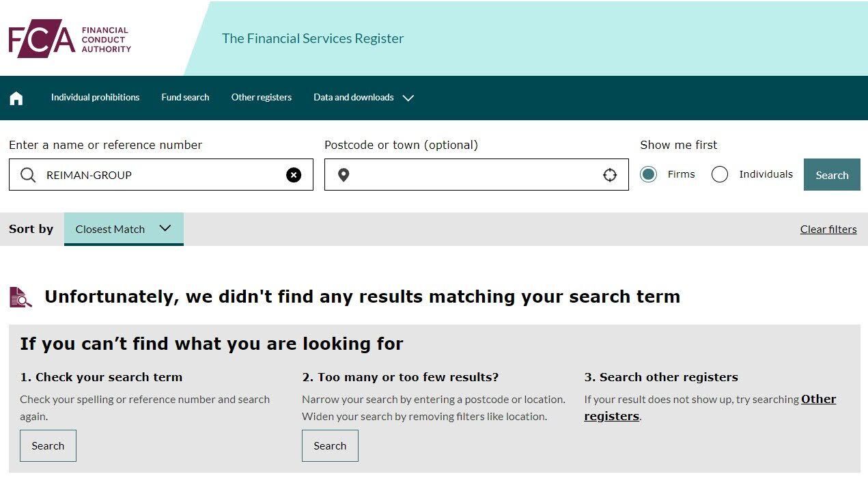Go to Fund search
This screenshot has height=483, width=868.
[185, 98]
